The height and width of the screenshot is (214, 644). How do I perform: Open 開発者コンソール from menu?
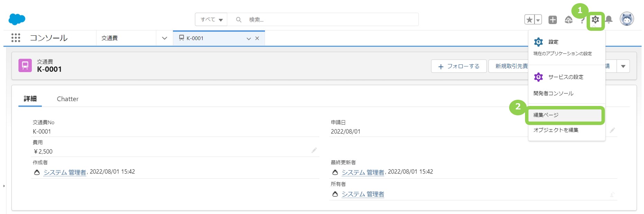click(x=553, y=93)
